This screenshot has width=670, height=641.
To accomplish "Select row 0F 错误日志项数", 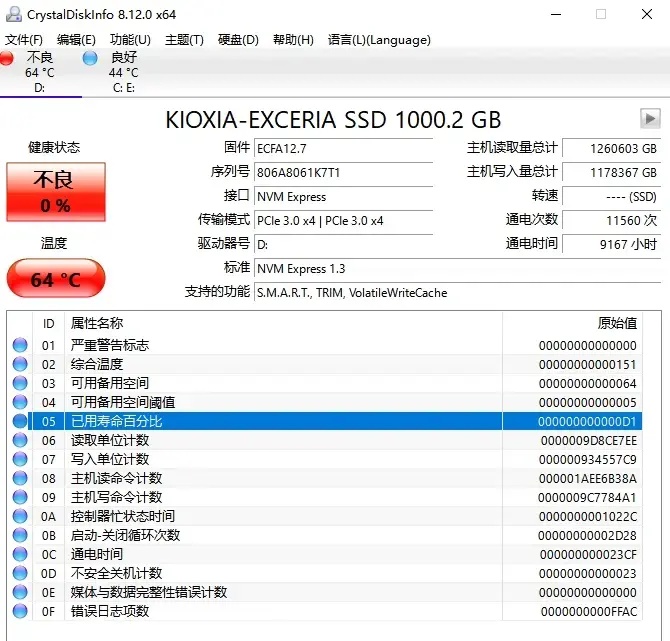I will [325, 612].
